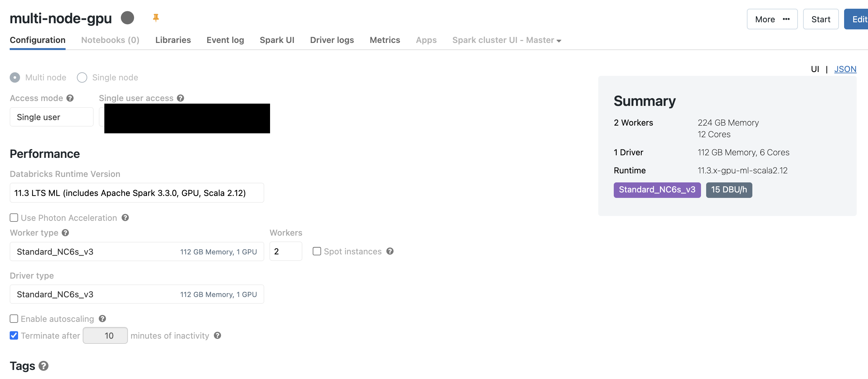Image resolution: width=868 pixels, height=379 pixels.
Task: Click help icon beside Tags heading
Action: click(44, 365)
